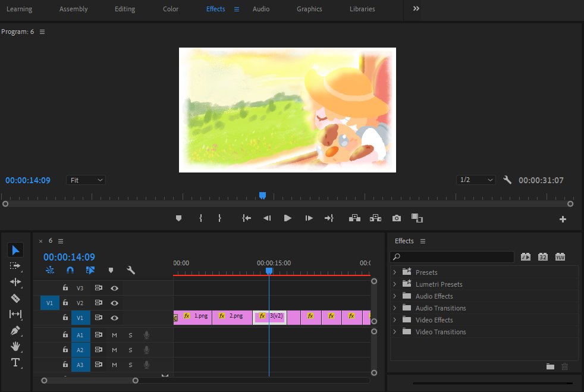This screenshot has height=392, width=584.
Task: Toggle Sync Lock on track V2
Action: (98, 303)
